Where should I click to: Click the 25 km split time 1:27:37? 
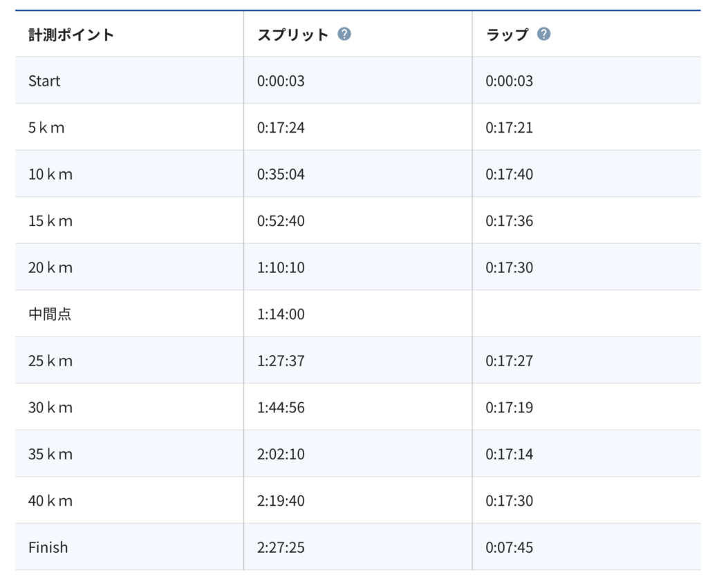click(x=281, y=361)
